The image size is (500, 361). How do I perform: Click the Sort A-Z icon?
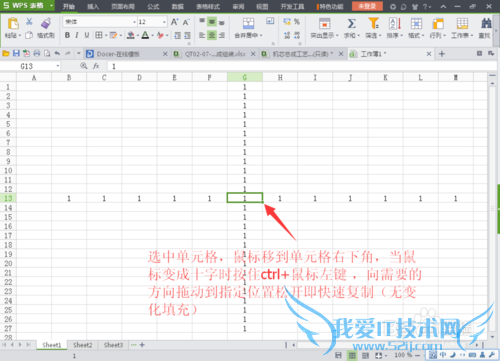[x=395, y=24]
